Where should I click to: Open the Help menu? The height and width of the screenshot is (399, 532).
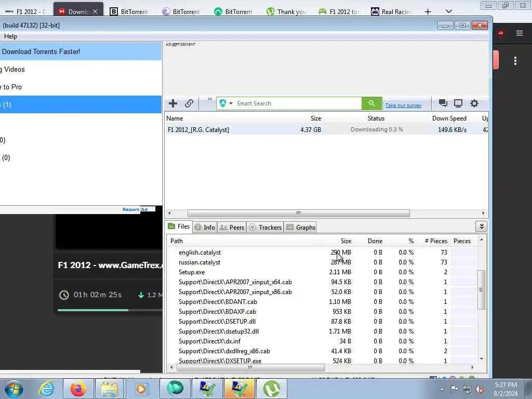10,36
